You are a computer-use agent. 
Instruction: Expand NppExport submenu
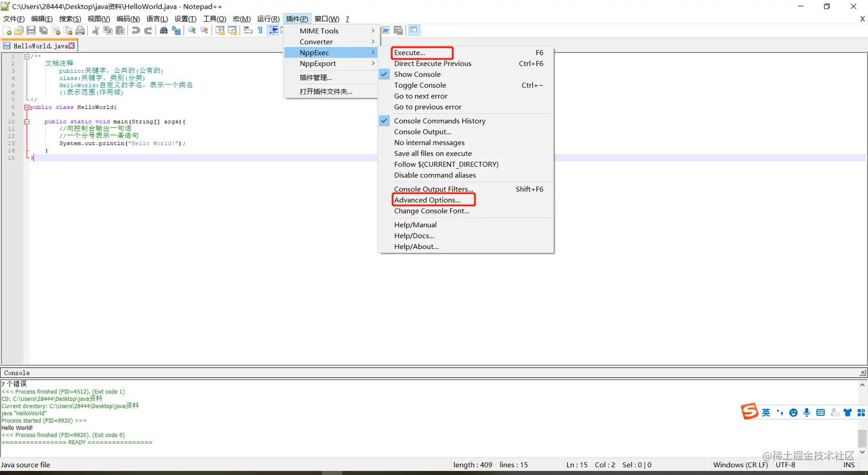(331, 64)
